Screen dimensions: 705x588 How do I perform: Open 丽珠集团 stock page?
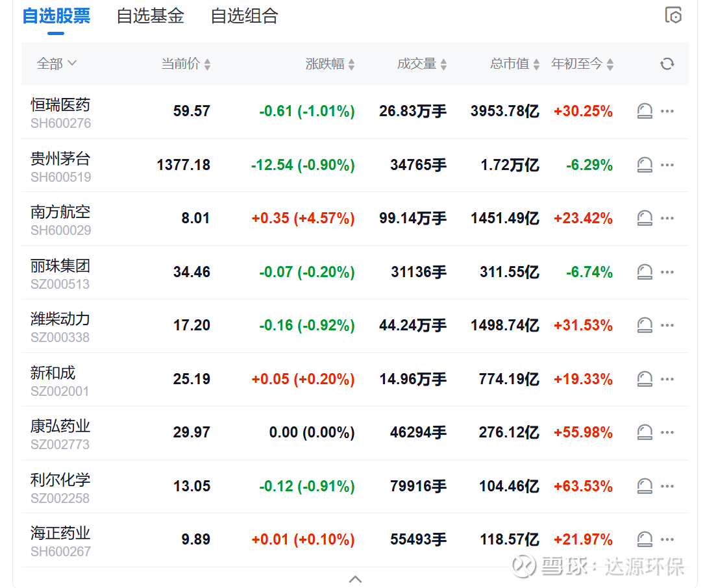(x=60, y=265)
